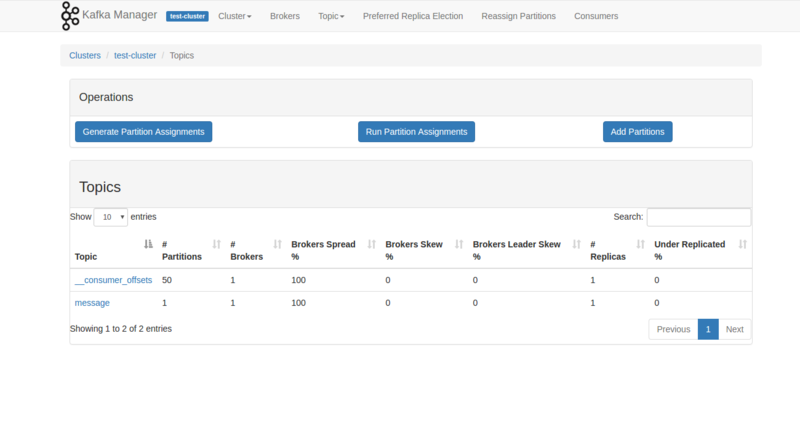800x424 pixels.
Task: Click the Add Partitions button
Action: 637,132
